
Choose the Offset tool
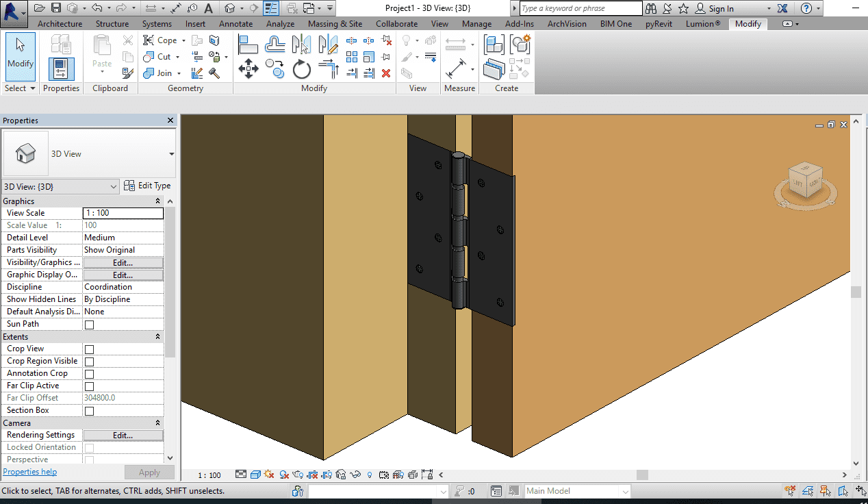click(x=275, y=45)
